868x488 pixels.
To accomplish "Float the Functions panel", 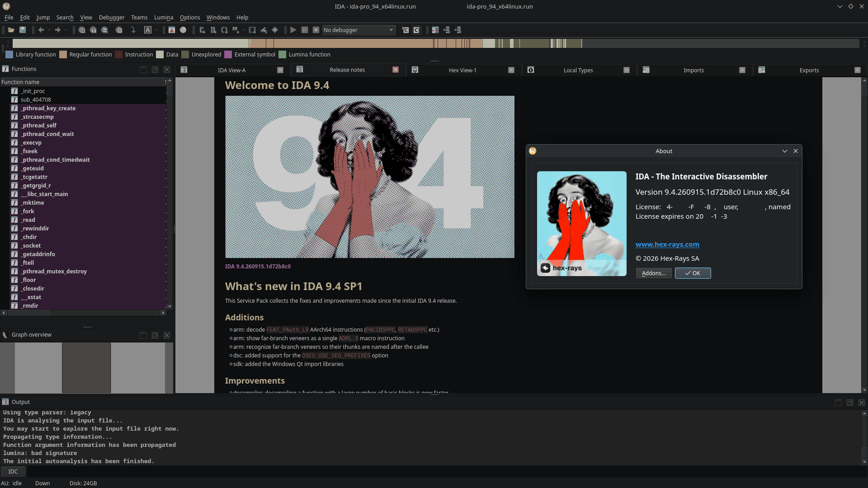I will 155,70.
